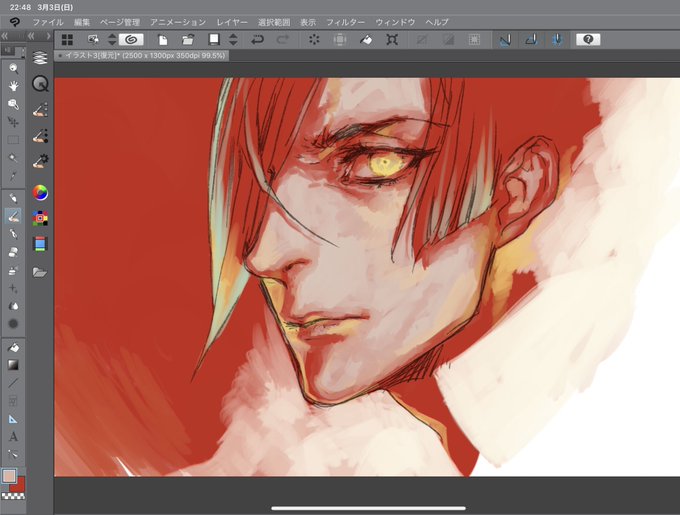680x515 pixels.
Task: Toggle snap to special ruler
Action: pos(532,40)
